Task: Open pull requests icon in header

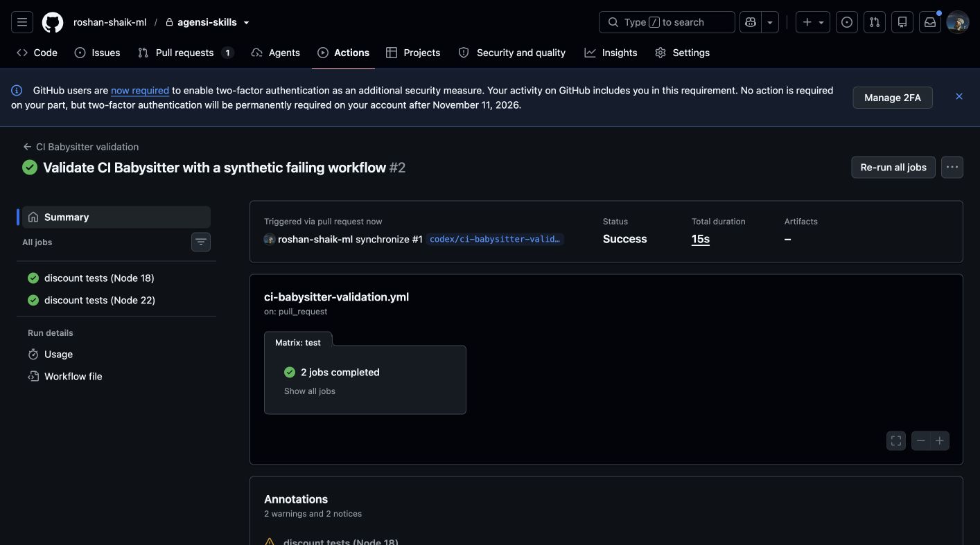Action: point(875,22)
